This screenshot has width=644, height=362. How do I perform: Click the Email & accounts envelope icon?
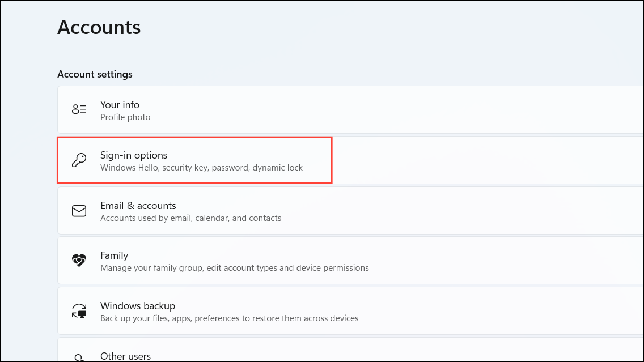click(x=79, y=211)
